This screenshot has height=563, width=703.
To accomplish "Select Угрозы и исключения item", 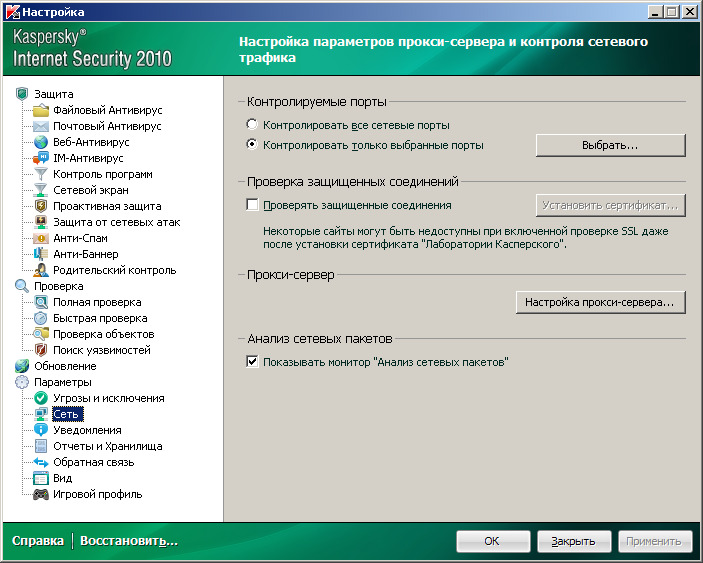I will pyautogui.click(x=109, y=398).
